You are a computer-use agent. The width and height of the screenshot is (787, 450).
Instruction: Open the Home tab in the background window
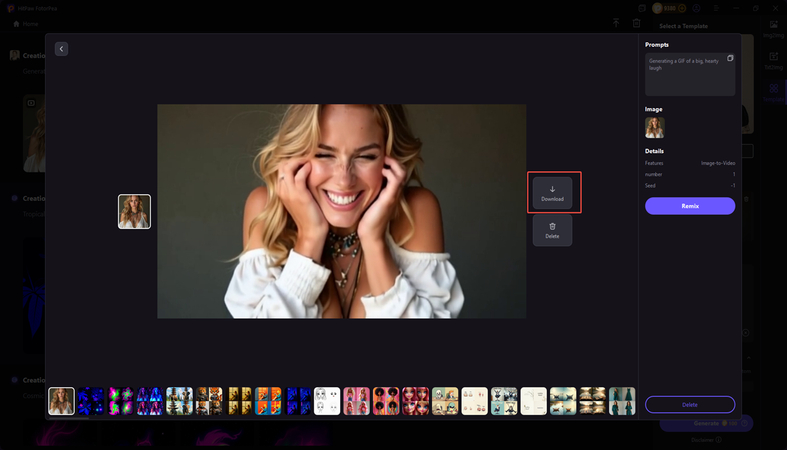point(26,24)
